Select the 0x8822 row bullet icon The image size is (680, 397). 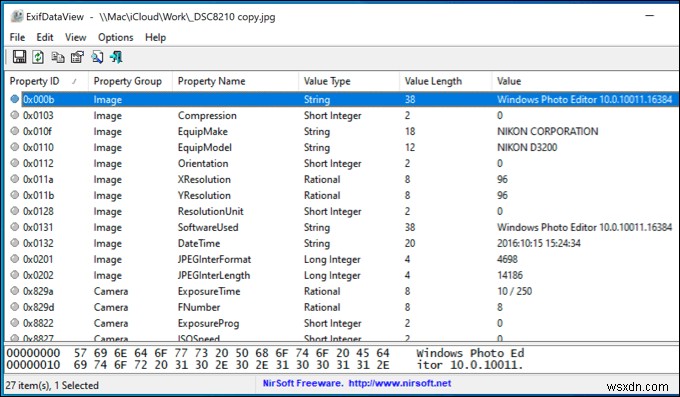[15, 323]
